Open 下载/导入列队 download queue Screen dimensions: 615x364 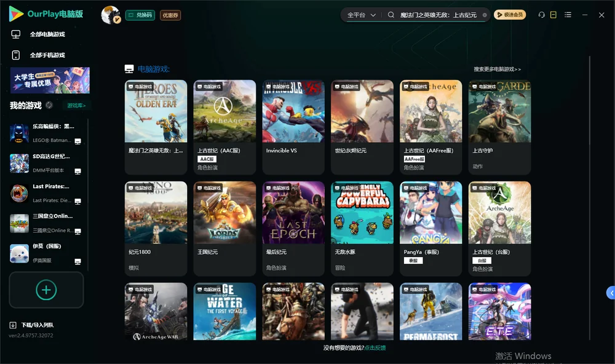[x=38, y=325]
